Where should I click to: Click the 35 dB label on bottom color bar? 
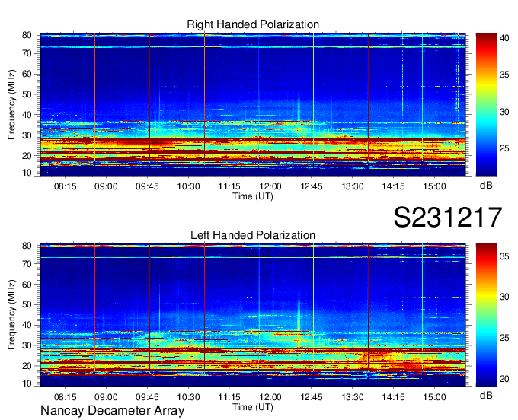pyautogui.click(x=504, y=256)
